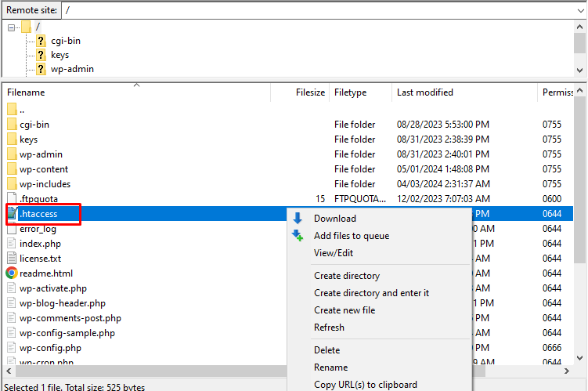Screen dimensions: 588x391
Task: Click the Chrome icon beside readme.html
Action: point(12,273)
